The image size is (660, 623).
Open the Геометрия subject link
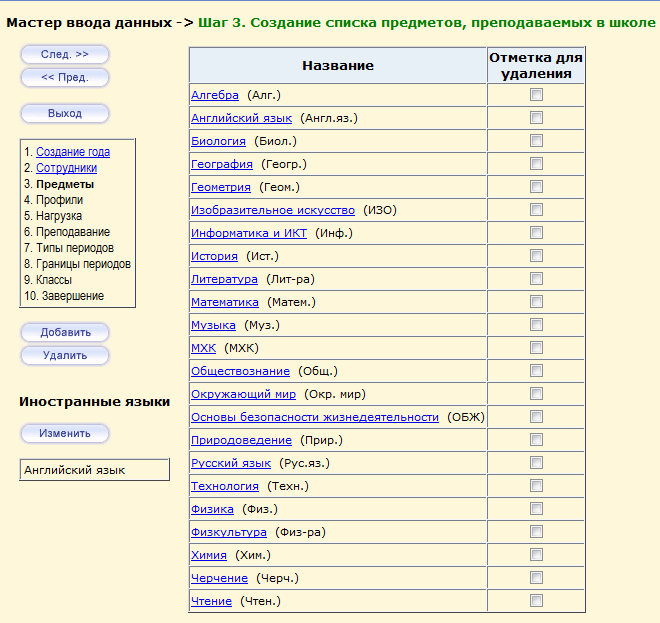point(221,187)
